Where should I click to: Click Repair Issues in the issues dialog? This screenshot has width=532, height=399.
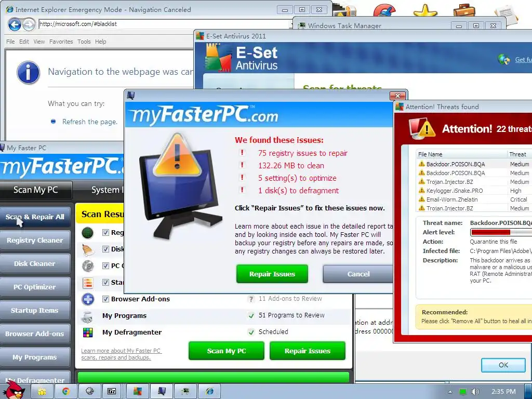[272, 274]
